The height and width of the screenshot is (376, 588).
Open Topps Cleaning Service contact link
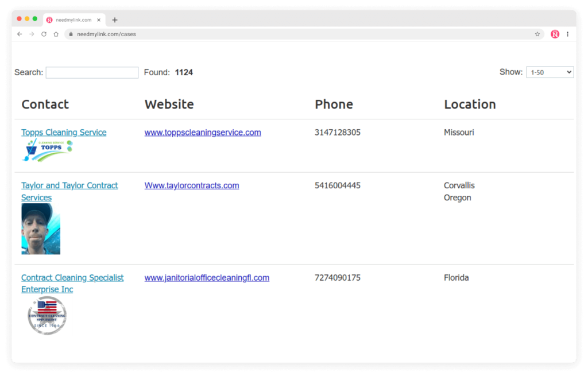[64, 133]
